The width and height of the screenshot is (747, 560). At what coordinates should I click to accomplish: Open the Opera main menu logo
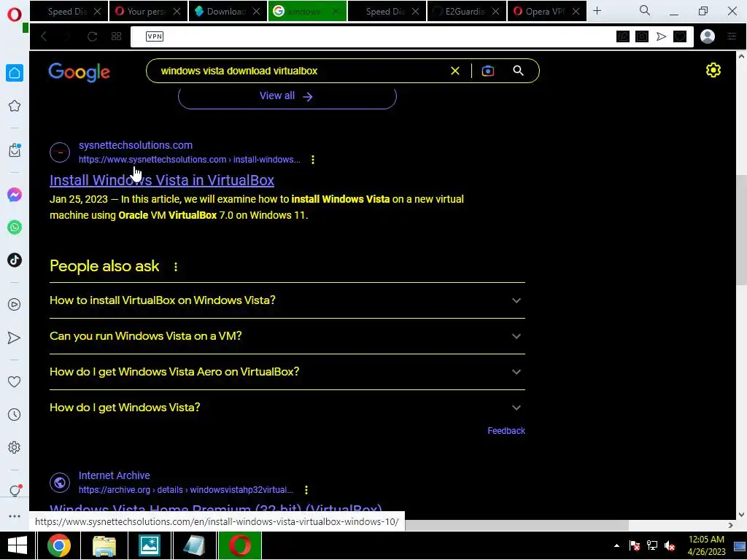(x=15, y=15)
